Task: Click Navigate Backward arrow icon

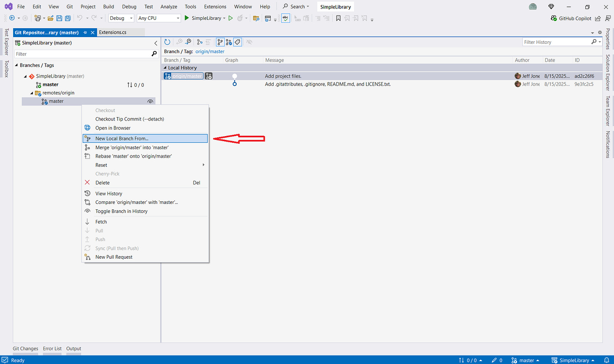Action: tap(12, 18)
